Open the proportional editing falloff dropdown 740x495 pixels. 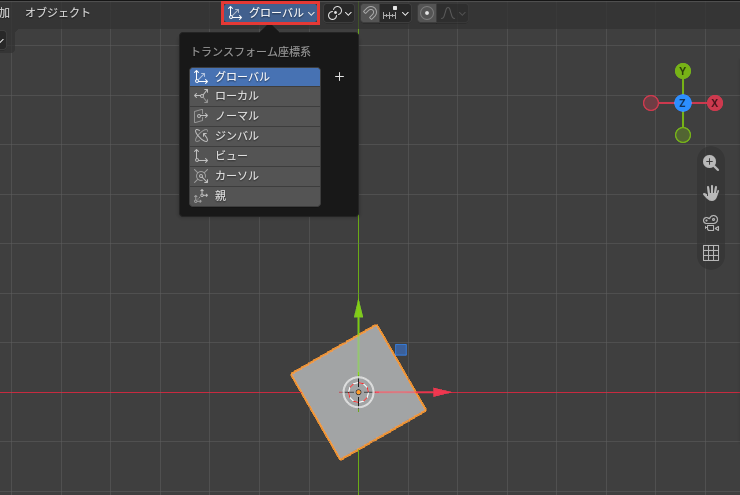(x=453, y=13)
